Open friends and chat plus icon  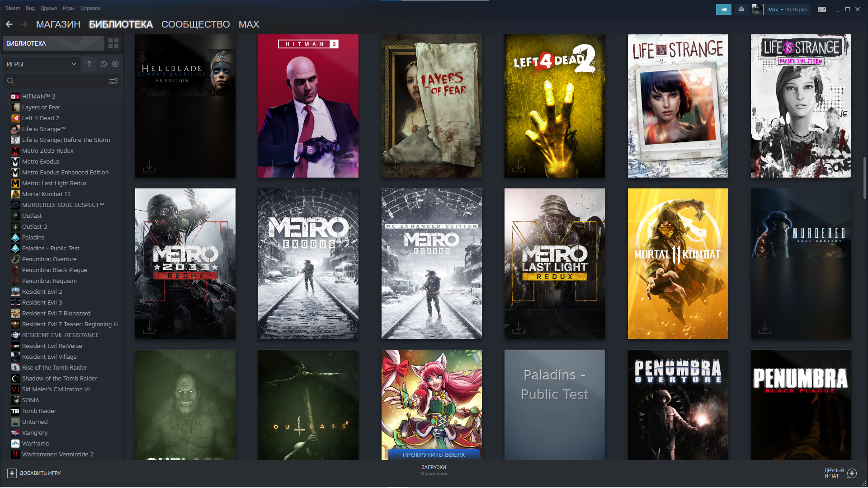coord(852,473)
